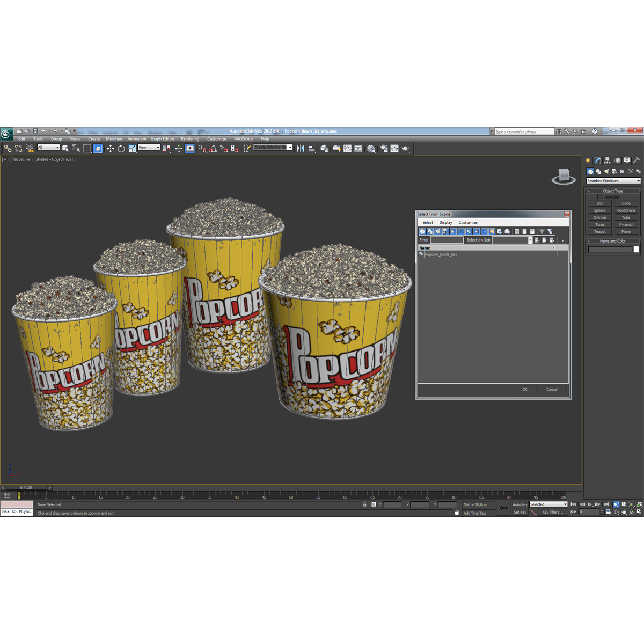Image resolution: width=644 pixels, height=644 pixels.
Task: Open the Material Editor from the toolbar
Action: (371, 149)
